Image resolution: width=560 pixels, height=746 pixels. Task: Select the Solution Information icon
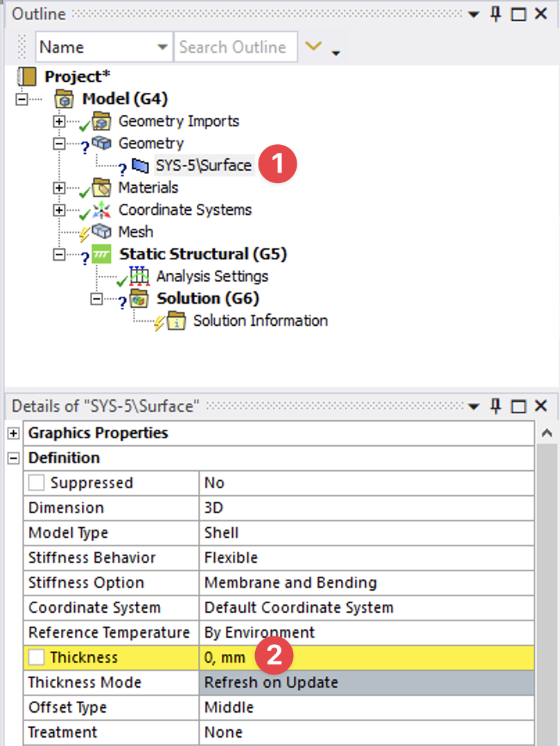tap(177, 321)
